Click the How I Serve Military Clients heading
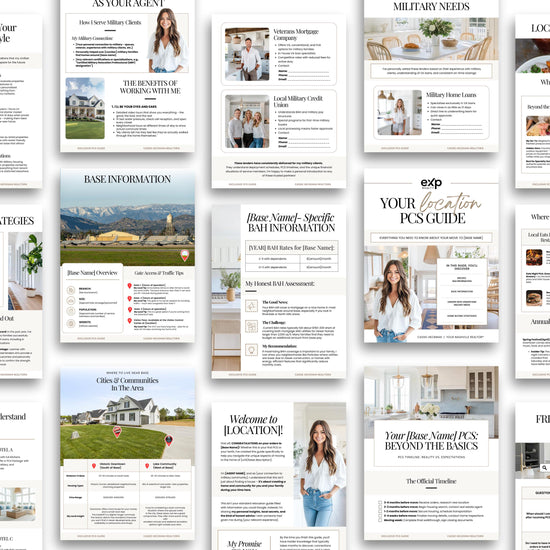The height and width of the screenshot is (550, 550). [x=110, y=22]
